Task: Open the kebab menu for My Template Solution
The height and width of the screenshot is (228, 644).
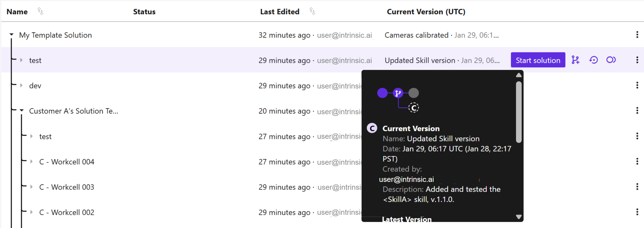Action: tap(637, 35)
